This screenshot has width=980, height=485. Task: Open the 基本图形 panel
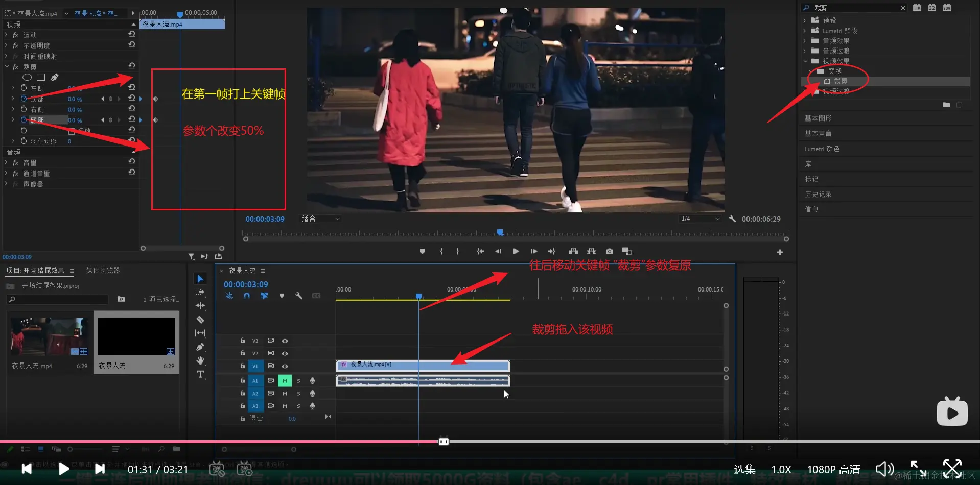coord(818,118)
